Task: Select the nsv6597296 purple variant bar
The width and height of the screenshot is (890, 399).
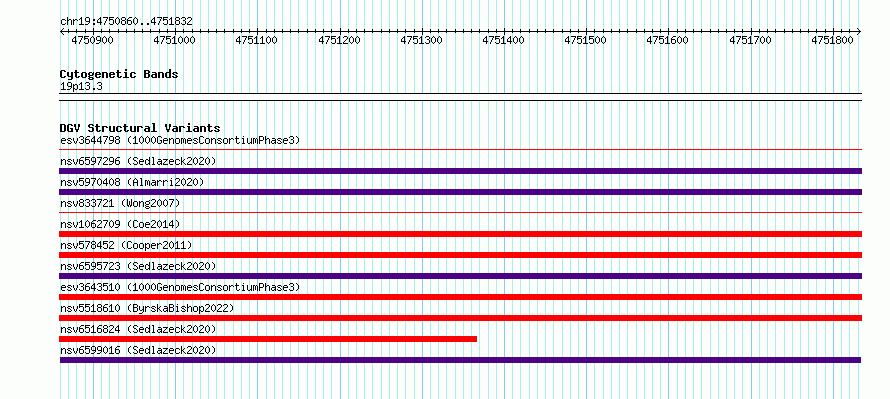Action: click(461, 171)
